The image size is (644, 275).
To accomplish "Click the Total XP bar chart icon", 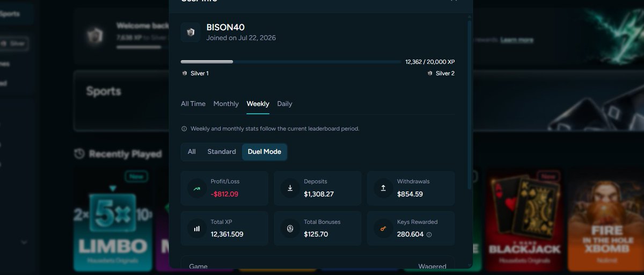I will tap(197, 229).
